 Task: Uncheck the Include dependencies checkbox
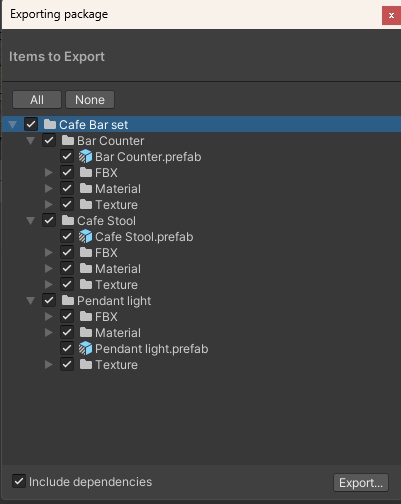click(19, 481)
